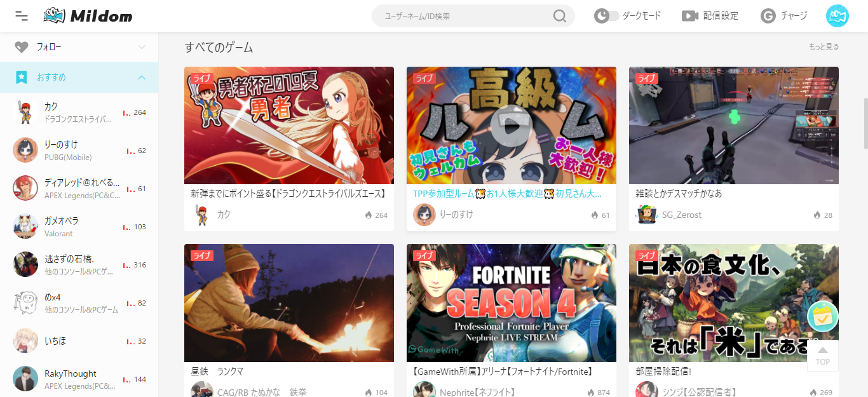Viewport: 868px width, 397px height.
Task: Click the すべてのゲーム heading
Action: tap(219, 47)
